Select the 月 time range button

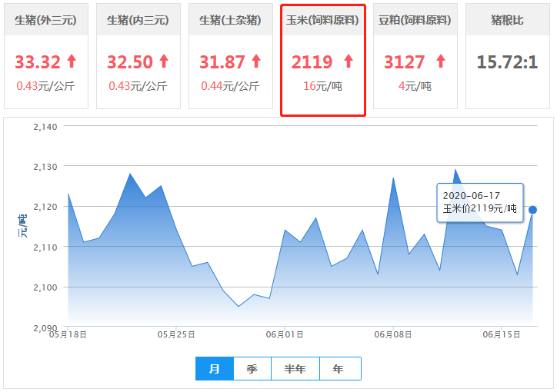coord(215,369)
